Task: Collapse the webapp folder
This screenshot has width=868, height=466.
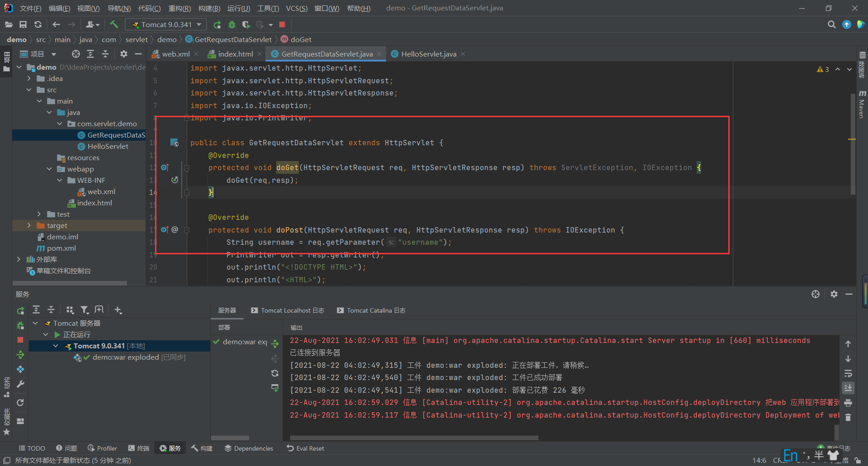Action: coord(49,169)
